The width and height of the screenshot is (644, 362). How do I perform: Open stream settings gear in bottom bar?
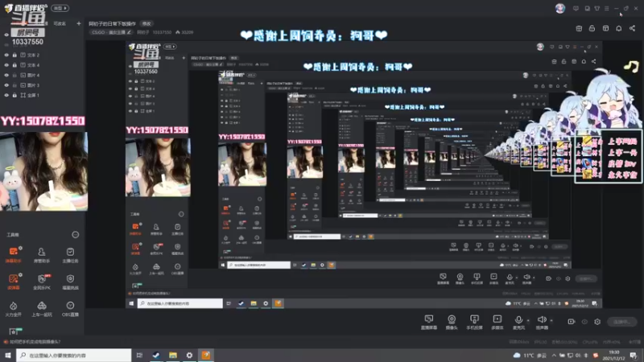pyautogui.click(x=597, y=322)
